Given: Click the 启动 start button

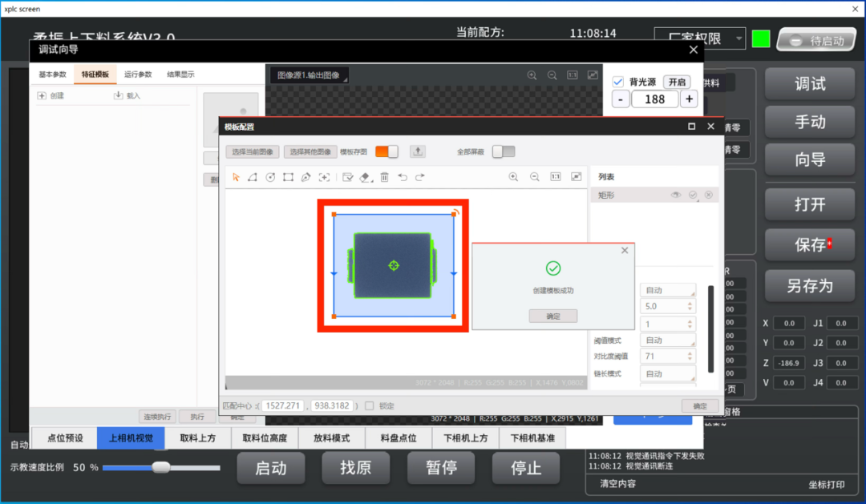Looking at the screenshot, I should pyautogui.click(x=271, y=468).
